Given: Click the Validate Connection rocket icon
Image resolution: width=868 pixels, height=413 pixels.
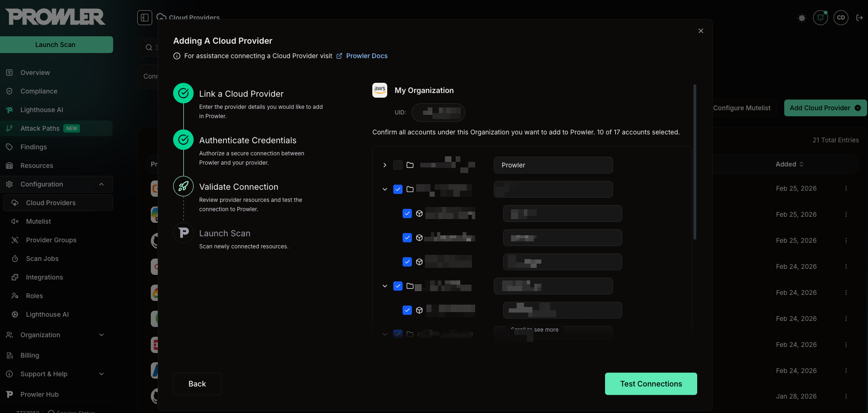Looking at the screenshot, I should [x=183, y=187].
